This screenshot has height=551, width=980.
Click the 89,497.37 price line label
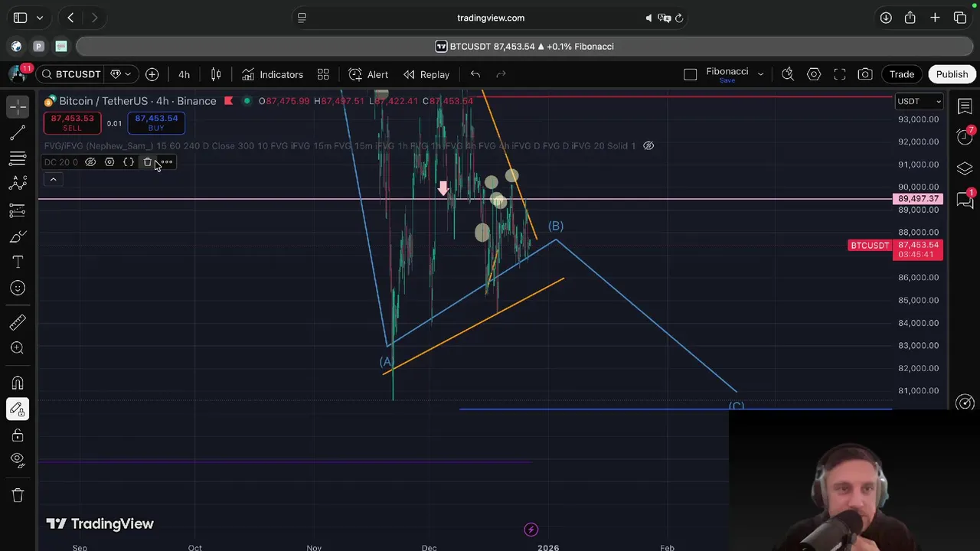918,199
